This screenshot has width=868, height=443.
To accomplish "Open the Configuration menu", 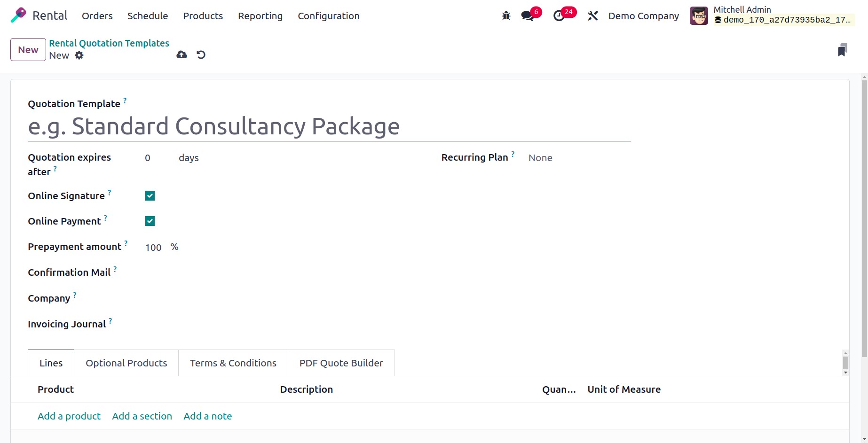I will pos(329,16).
